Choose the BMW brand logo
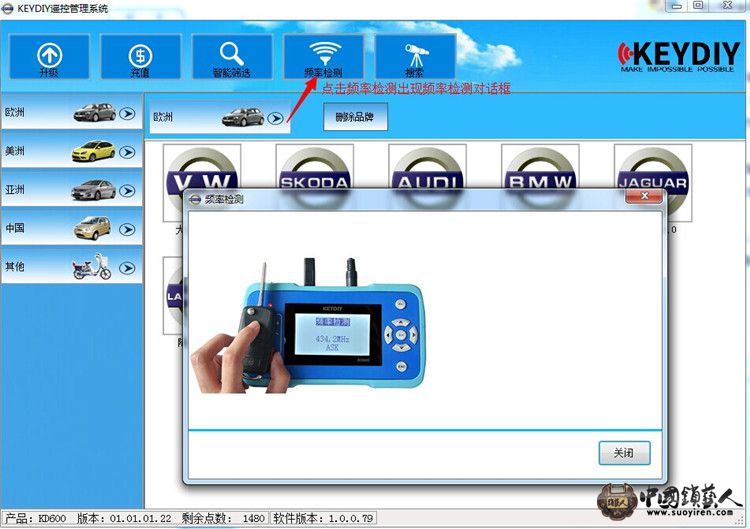 [x=540, y=168]
